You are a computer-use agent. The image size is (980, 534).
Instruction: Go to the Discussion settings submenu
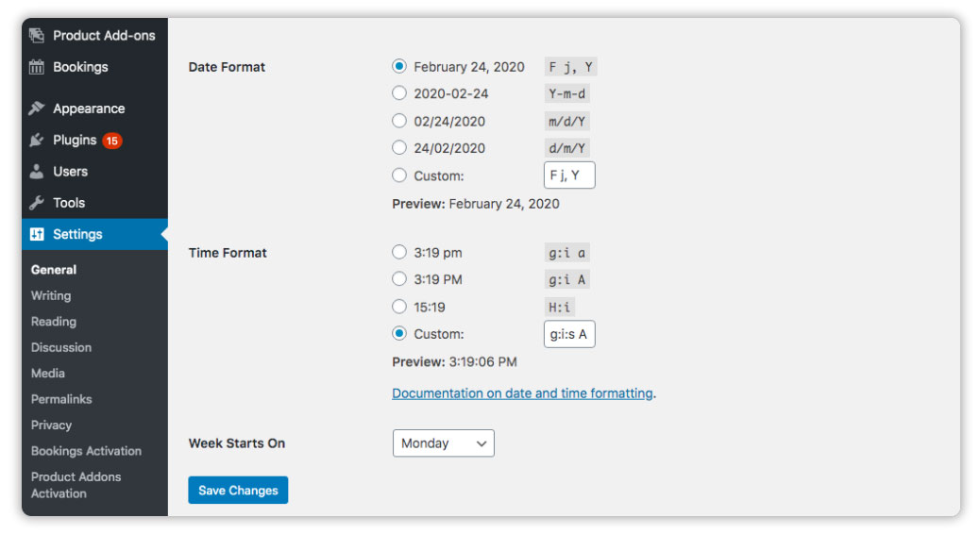point(61,347)
